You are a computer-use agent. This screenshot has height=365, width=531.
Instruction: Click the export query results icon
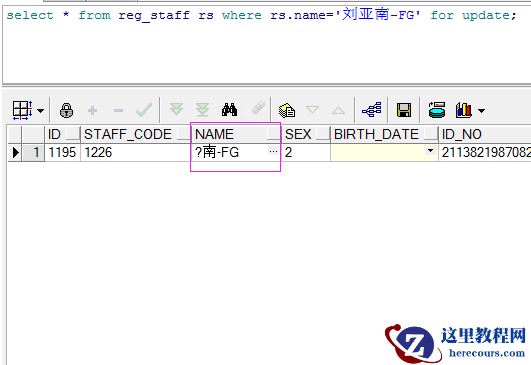[x=287, y=110]
